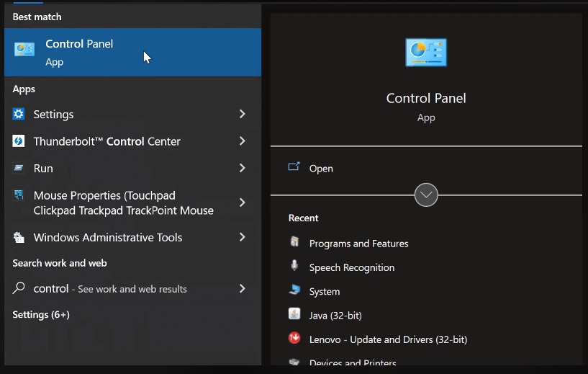This screenshot has height=374, width=588.
Task: Select the Control Panel best match result
Action: coord(132,52)
